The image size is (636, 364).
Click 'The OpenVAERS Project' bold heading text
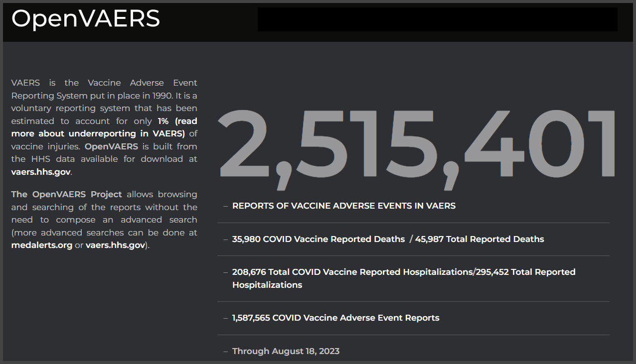[x=66, y=194]
